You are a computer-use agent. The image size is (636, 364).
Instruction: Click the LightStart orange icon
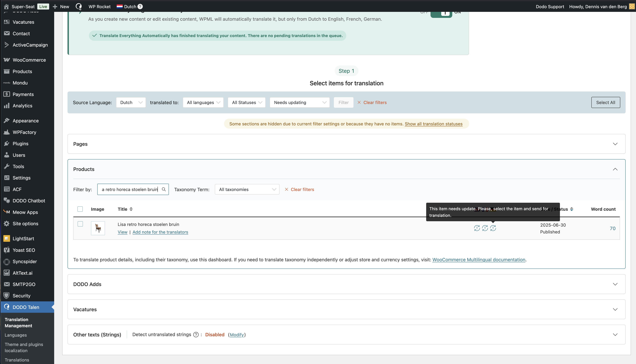7,238
